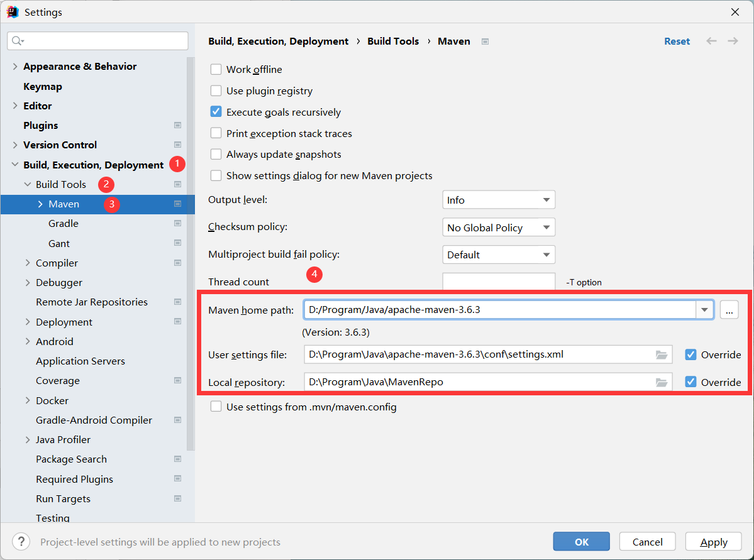
Task: Click the project-level icon beside Remote Jar Repositories
Action: tap(177, 302)
